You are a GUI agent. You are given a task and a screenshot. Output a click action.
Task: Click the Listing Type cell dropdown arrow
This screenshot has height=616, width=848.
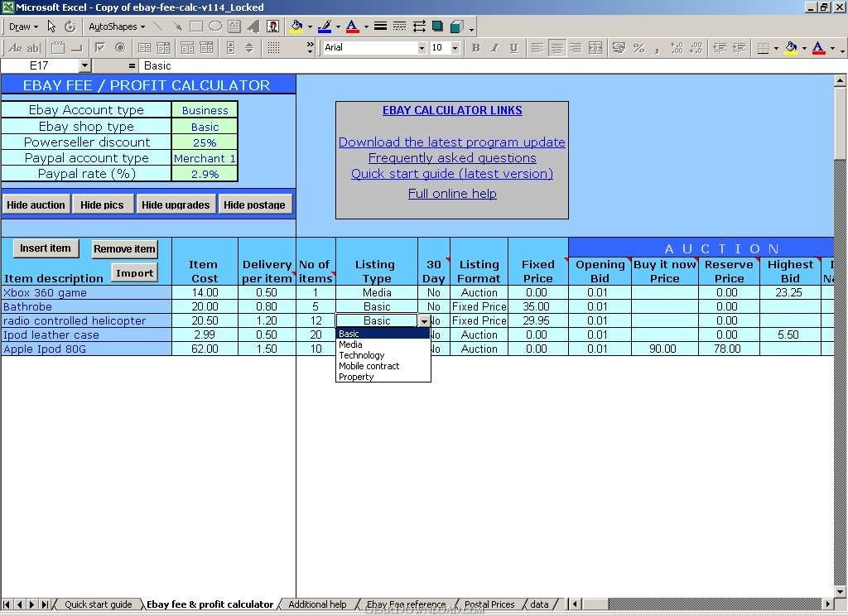[x=424, y=320]
